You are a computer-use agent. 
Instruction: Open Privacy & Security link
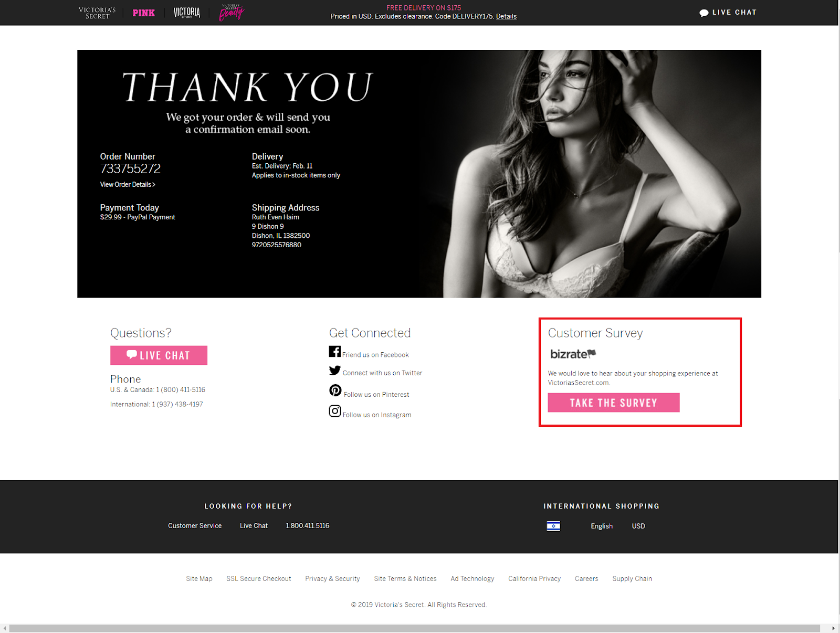(332, 578)
